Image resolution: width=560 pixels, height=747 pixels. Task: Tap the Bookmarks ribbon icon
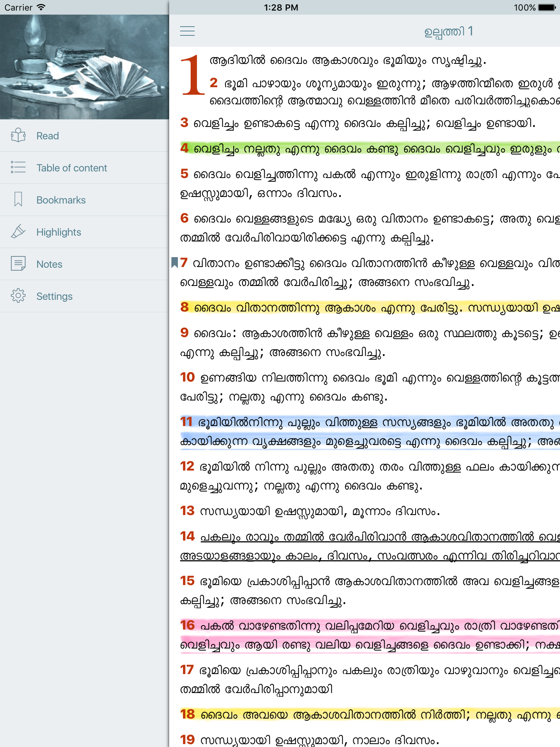click(18, 200)
